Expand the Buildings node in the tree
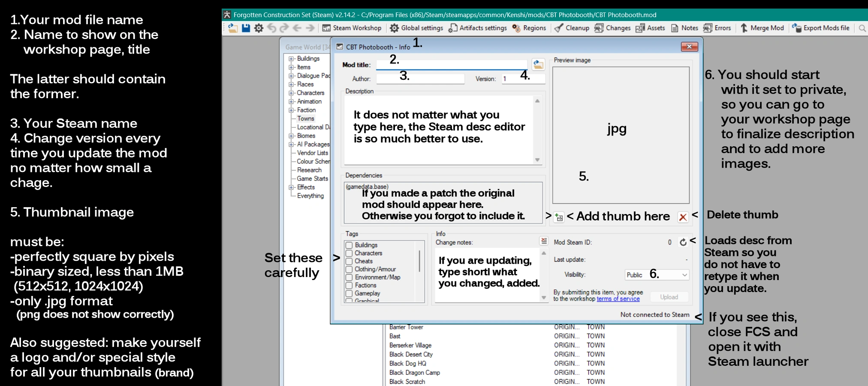Image resolution: width=868 pixels, height=386 pixels. [x=291, y=59]
